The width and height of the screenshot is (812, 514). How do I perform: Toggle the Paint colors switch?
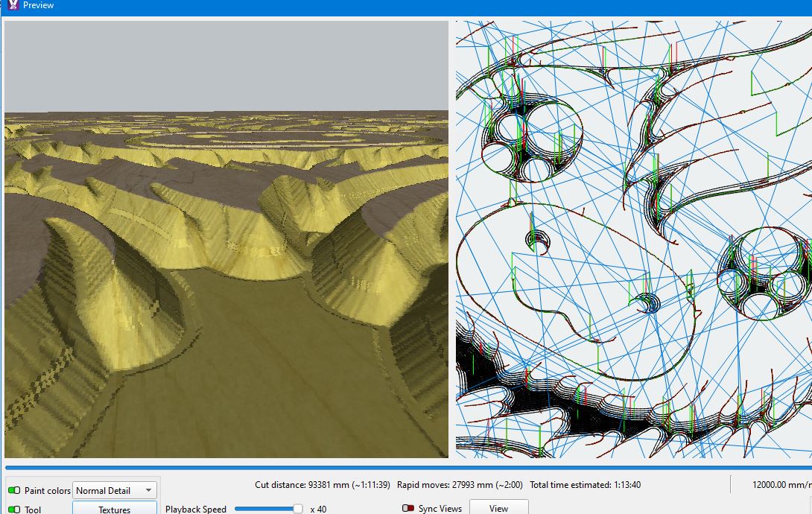(14, 490)
